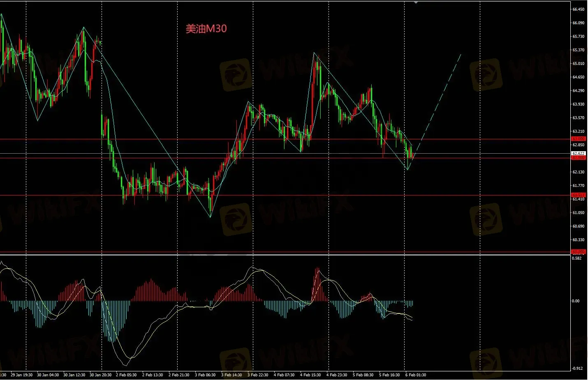The image size is (588, 380).
Task: Click the 5 Feb 16:30 time label
Action: pyautogui.click(x=389, y=375)
